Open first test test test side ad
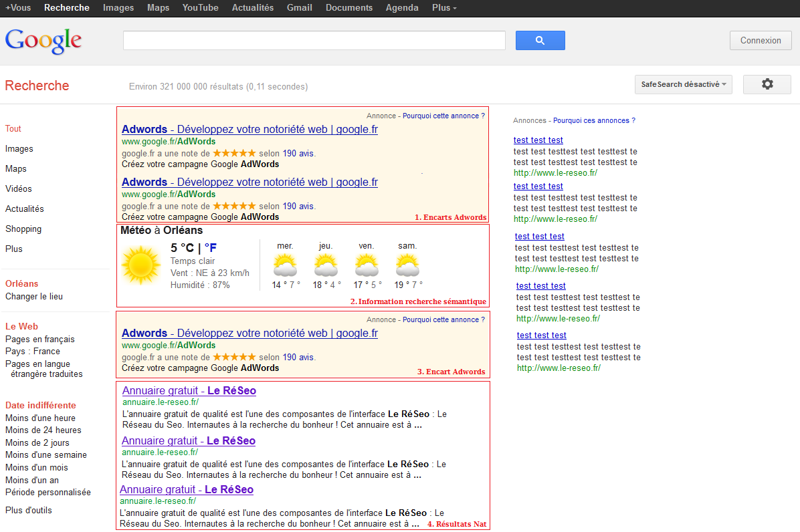 (x=538, y=140)
